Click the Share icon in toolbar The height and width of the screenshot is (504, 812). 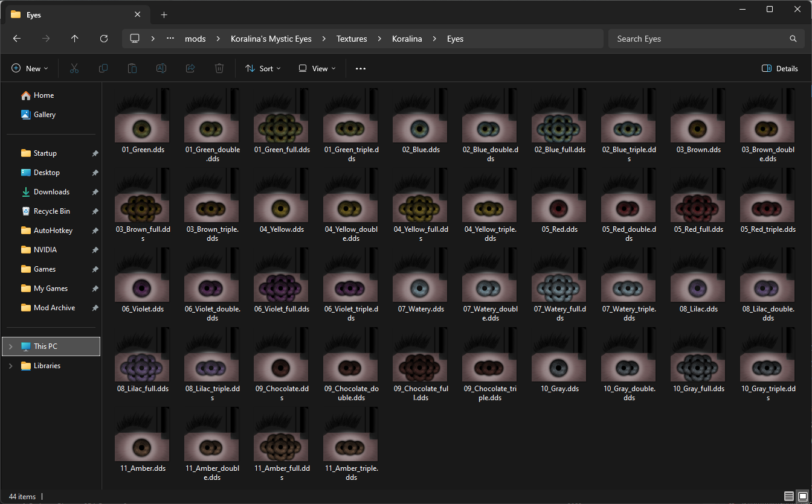(190, 69)
